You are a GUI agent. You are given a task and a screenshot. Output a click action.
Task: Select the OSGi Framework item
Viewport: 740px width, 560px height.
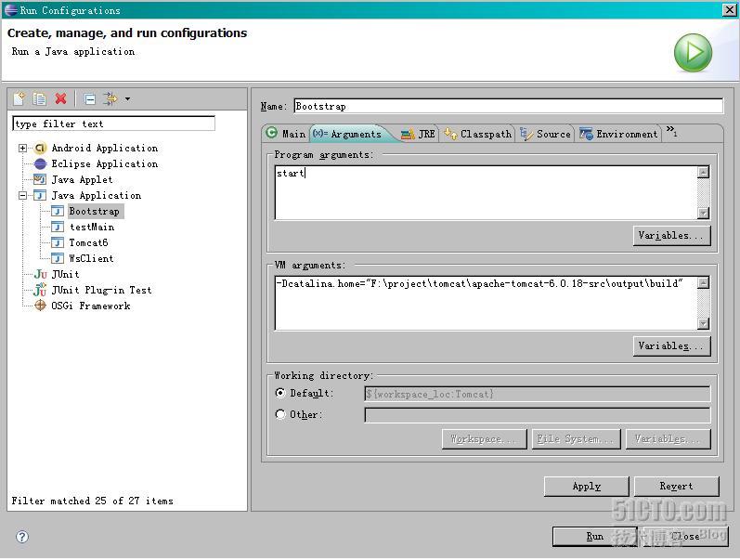coord(90,306)
